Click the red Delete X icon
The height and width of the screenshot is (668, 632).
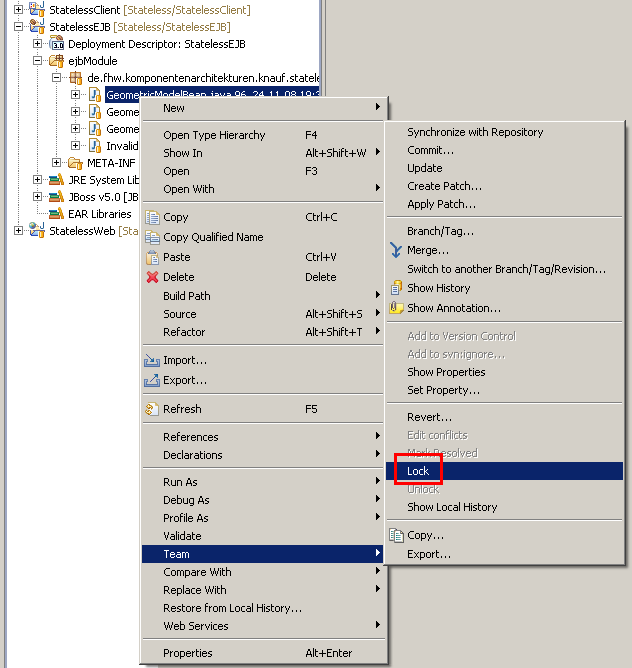(153, 277)
